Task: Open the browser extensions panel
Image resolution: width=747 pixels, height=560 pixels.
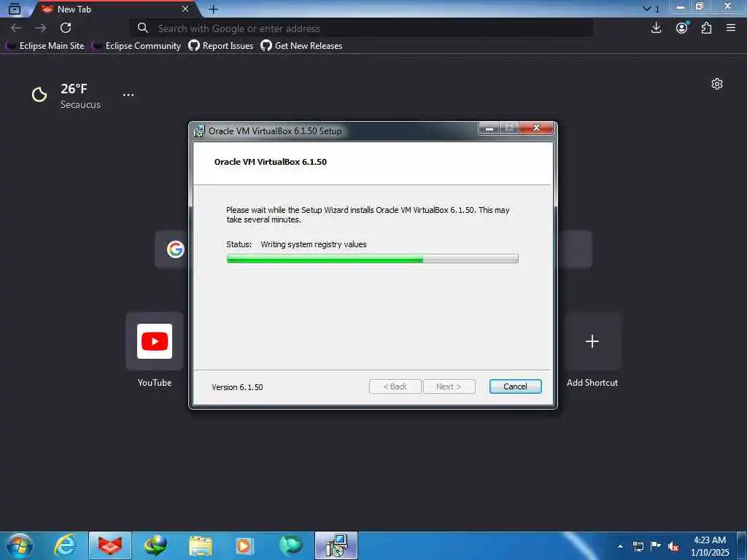Action: 706,28
